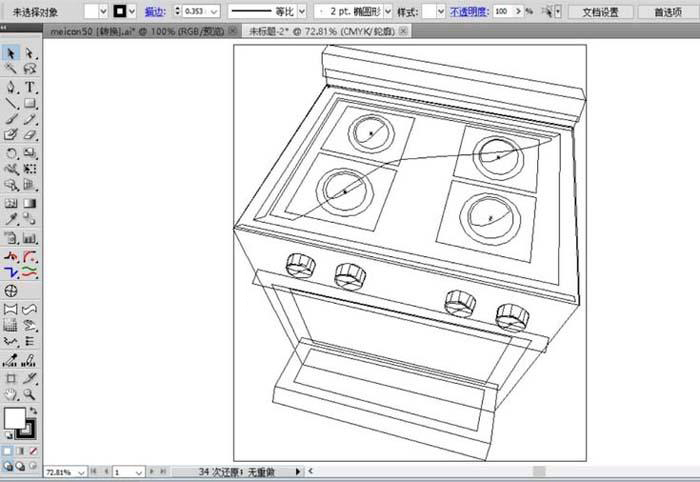Choose the Line Segment tool
The image size is (700, 482).
11,104
